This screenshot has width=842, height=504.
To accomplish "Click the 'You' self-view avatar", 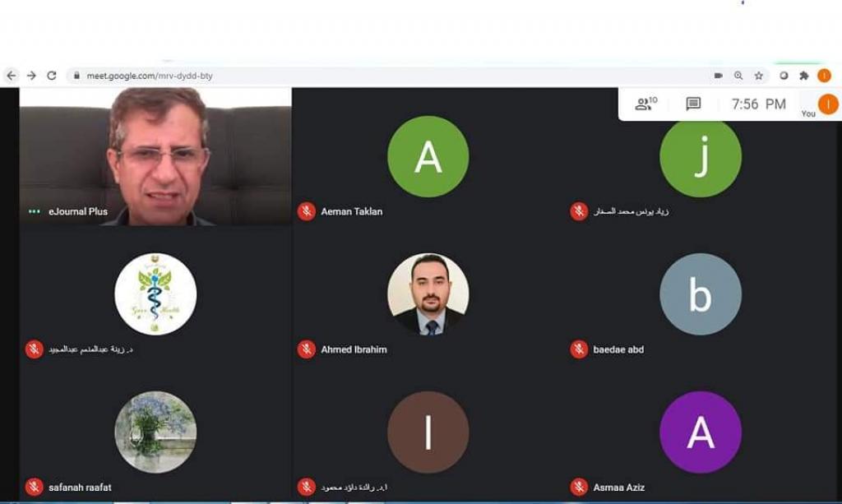I will click(828, 104).
